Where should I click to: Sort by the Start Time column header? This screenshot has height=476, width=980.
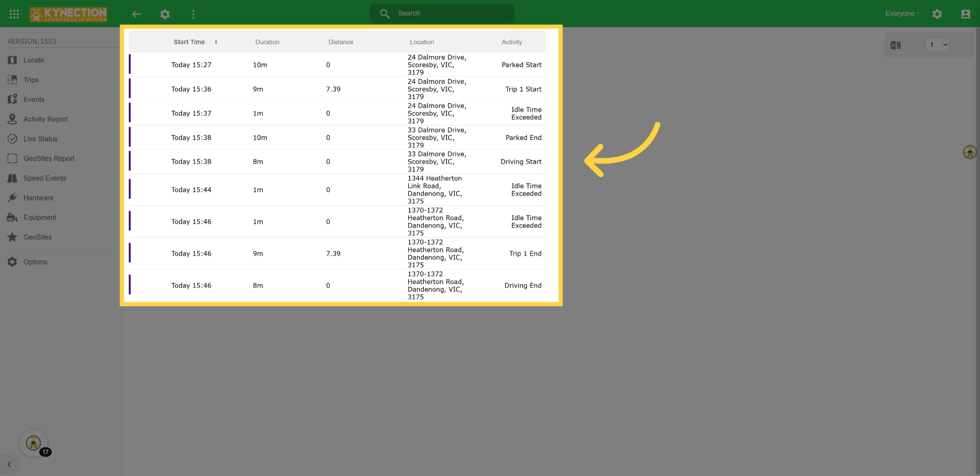(189, 42)
